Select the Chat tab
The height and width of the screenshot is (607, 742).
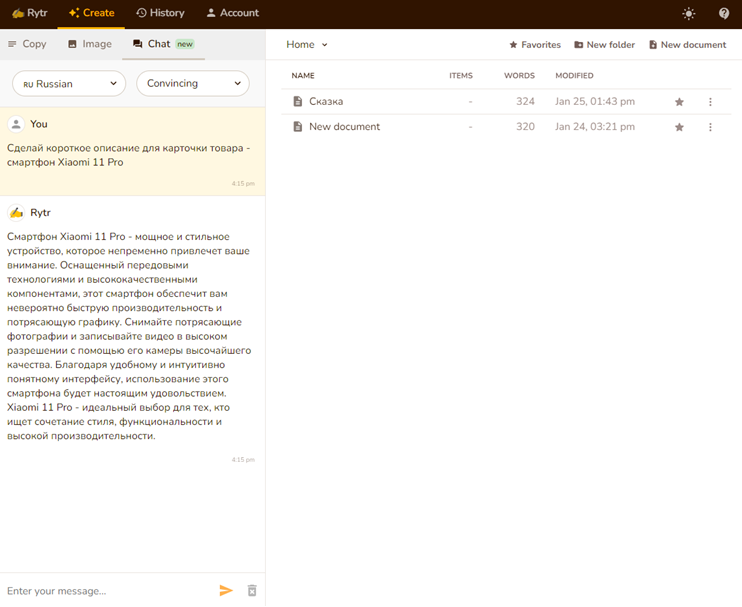coord(163,44)
